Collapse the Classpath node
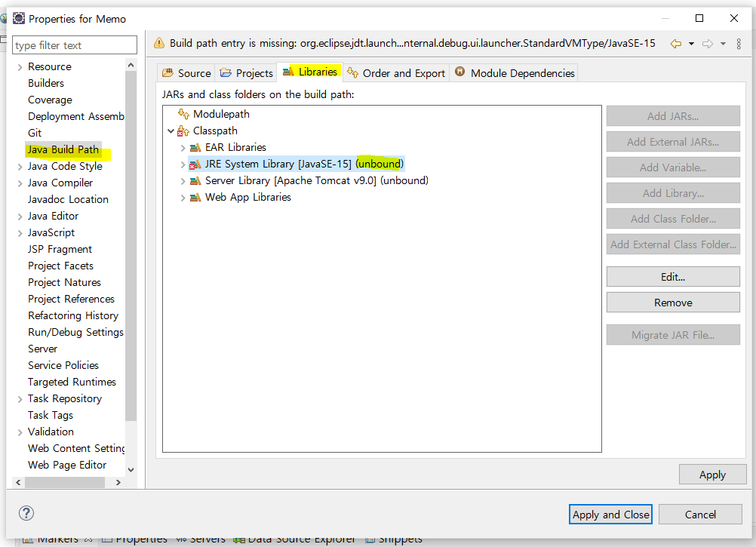 coord(171,131)
